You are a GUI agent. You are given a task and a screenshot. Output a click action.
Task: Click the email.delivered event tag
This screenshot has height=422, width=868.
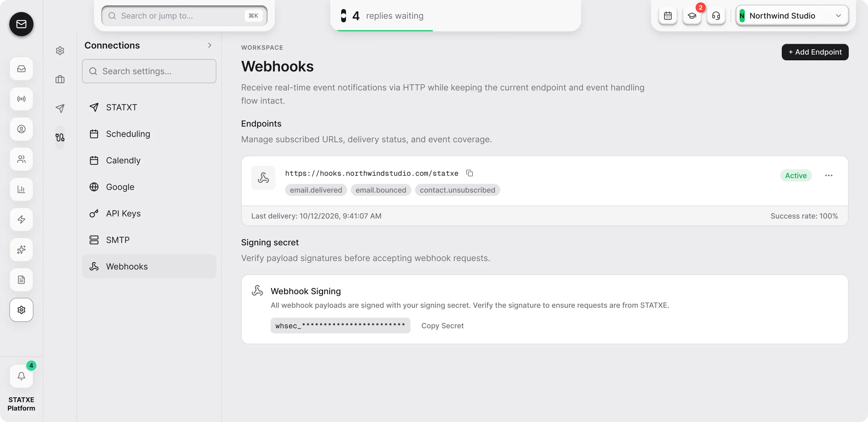pos(316,190)
